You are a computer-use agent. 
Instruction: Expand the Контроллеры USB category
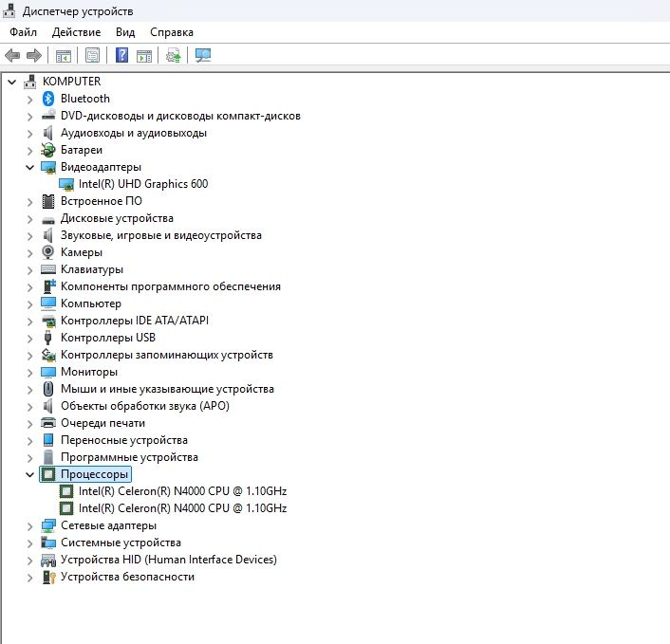[x=29, y=339]
